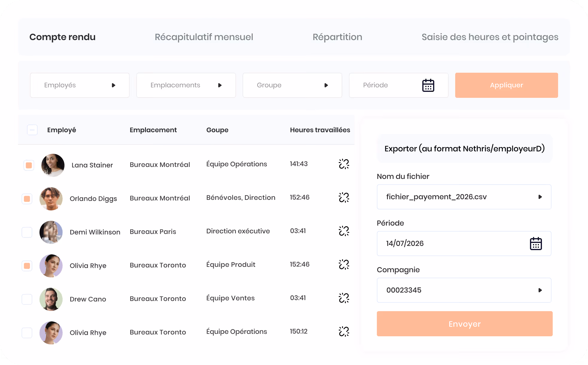Click the sync icon in Orlando Diggs' row

coord(344,197)
